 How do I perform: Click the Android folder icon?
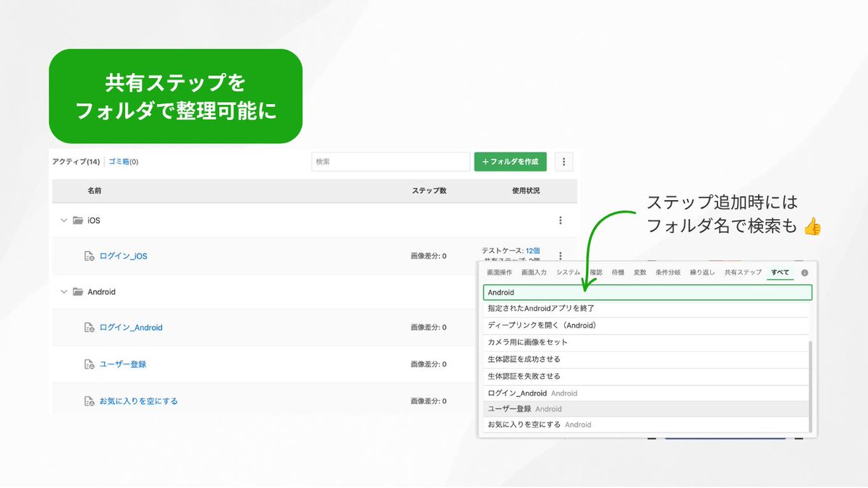[77, 292]
